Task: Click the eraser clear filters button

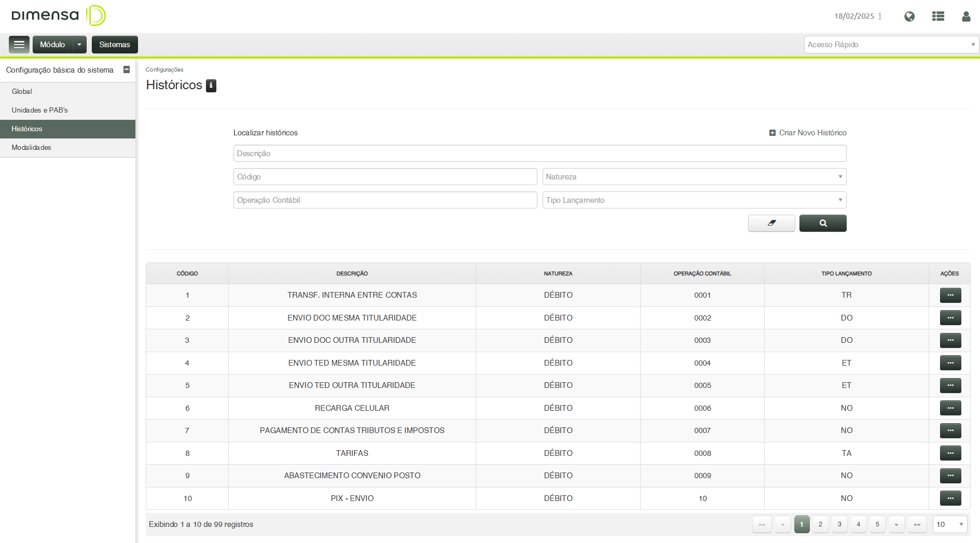Action: (771, 223)
